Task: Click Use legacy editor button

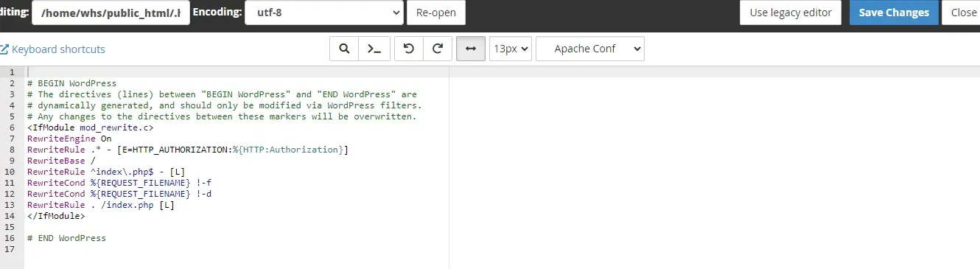Action: point(791,13)
